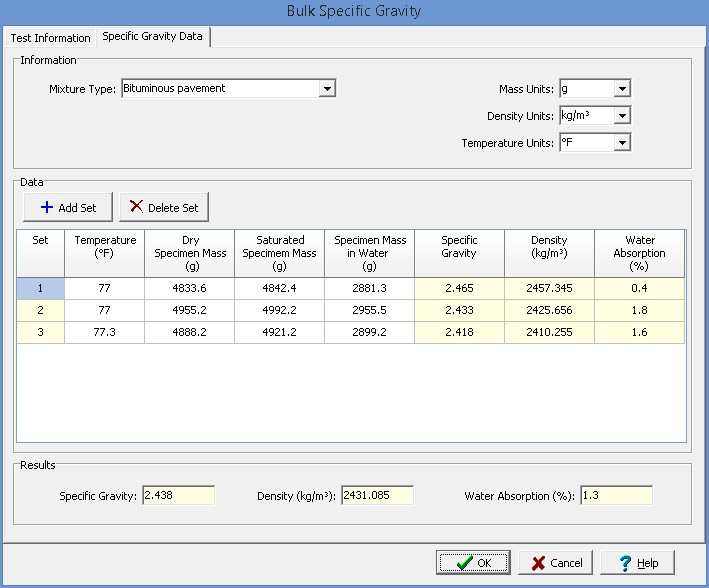Click the Specific Gravity result field
The width and height of the screenshot is (709, 588).
178,495
